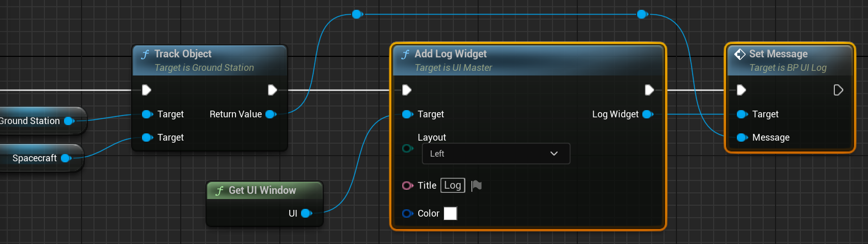Click the Return Value output pin
This screenshot has height=244, width=868.
[x=271, y=114]
